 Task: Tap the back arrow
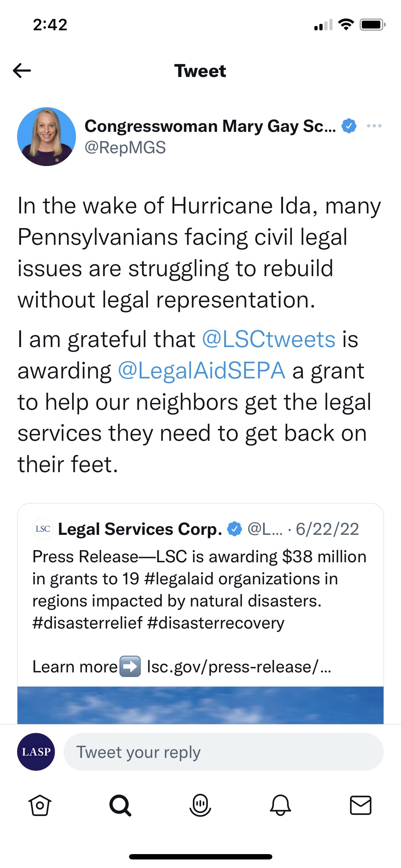pos(22,71)
